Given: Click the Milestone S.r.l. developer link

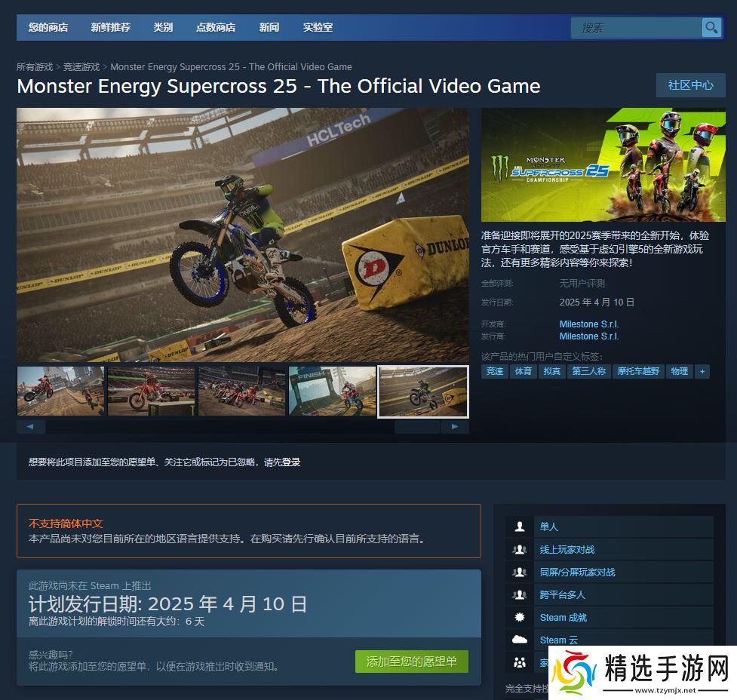Looking at the screenshot, I should pyautogui.click(x=588, y=324).
